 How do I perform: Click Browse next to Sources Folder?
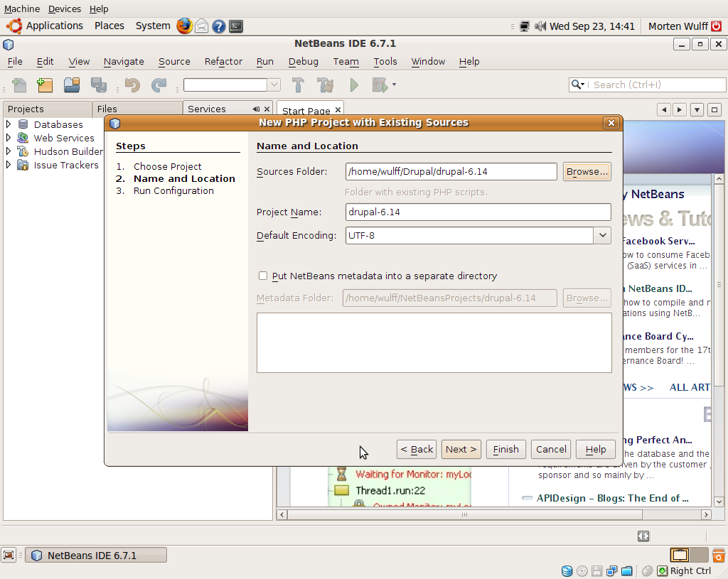(587, 172)
